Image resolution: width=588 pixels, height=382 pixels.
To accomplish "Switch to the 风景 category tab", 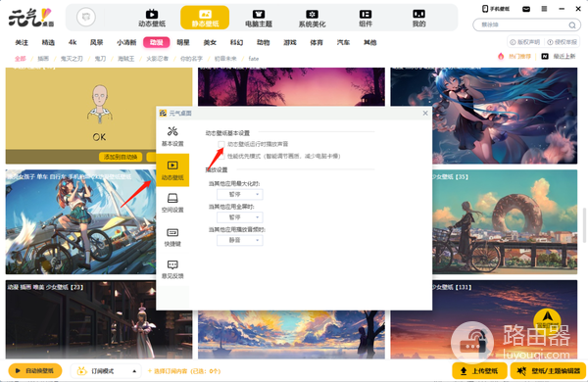I will (x=96, y=42).
